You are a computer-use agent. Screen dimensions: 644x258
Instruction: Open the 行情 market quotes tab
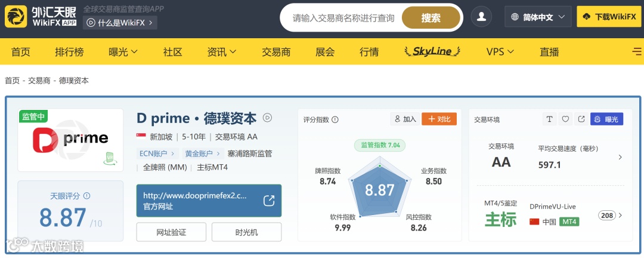(369, 52)
